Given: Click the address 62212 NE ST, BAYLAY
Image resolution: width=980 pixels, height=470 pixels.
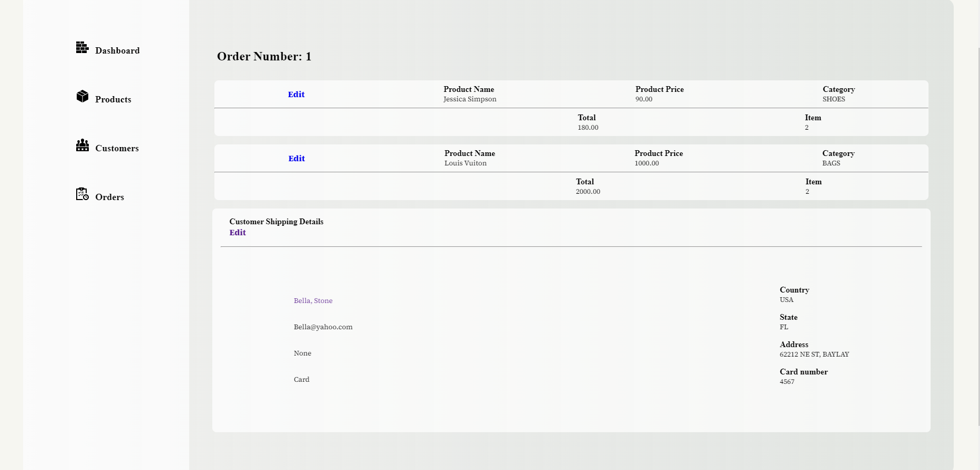Looking at the screenshot, I should click(814, 354).
